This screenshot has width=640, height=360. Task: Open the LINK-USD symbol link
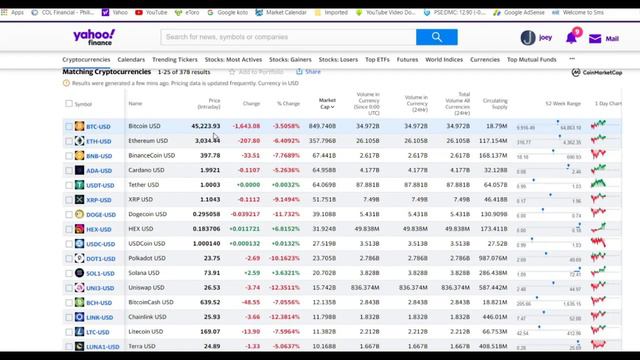point(100,318)
